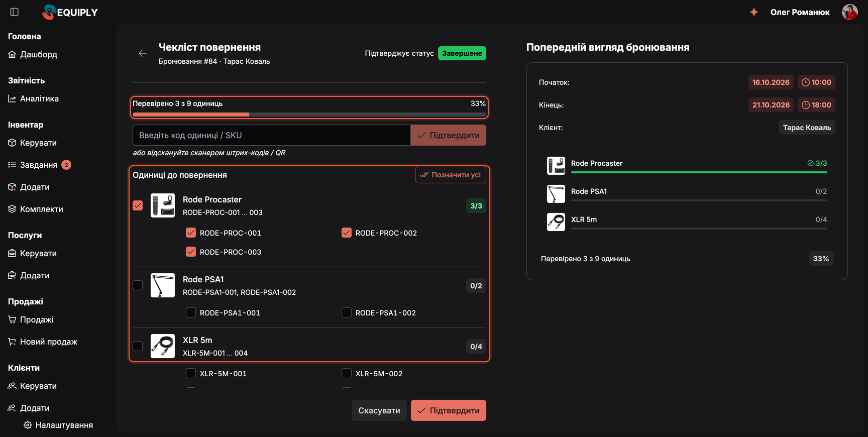868x437 pixels.
Task: Click the Завершене status badge
Action: point(462,53)
